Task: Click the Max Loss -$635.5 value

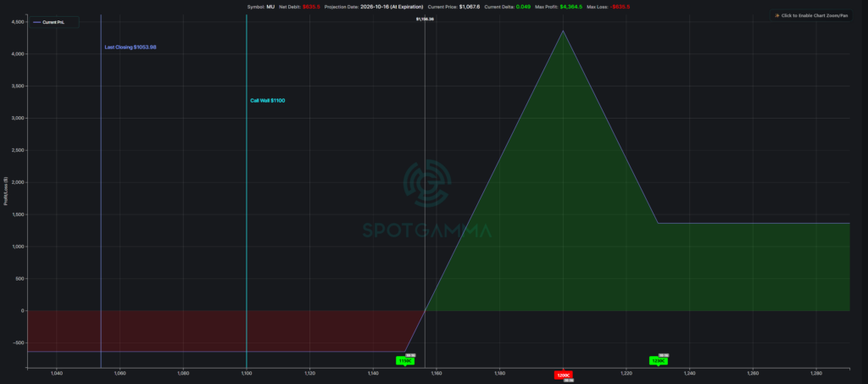Action: click(620, 7)
